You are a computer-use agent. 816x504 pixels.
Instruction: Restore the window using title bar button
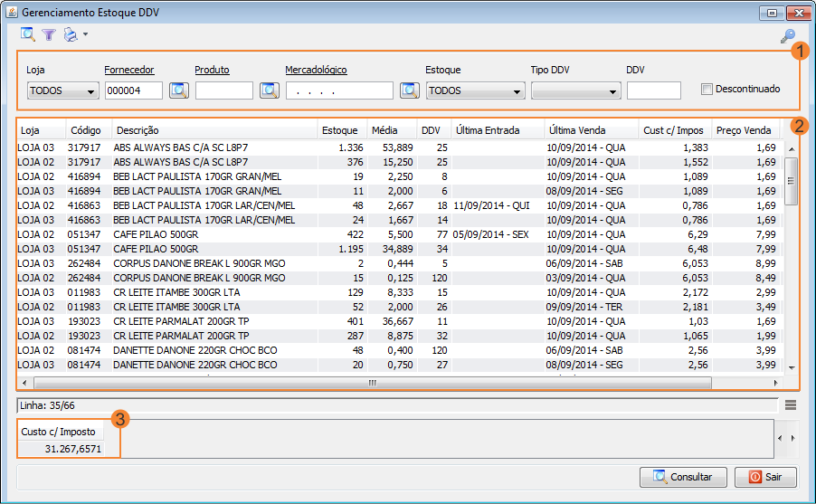coord(772,13)
